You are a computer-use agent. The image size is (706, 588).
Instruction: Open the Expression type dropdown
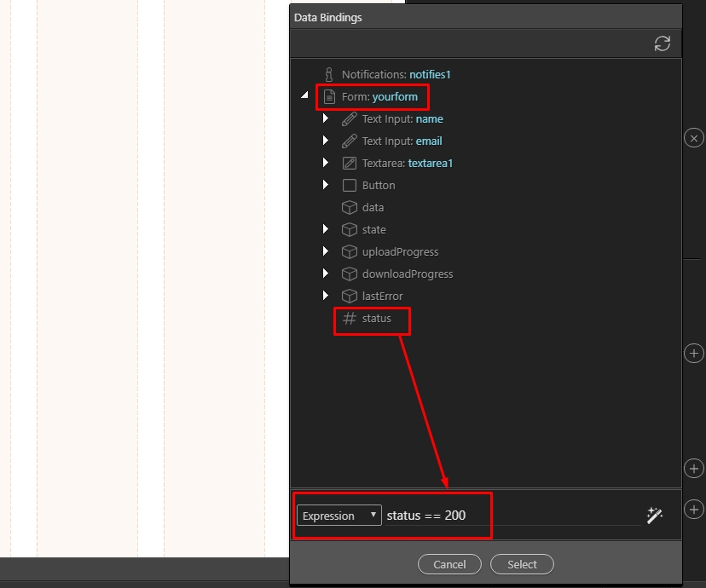tap(339, 516)
